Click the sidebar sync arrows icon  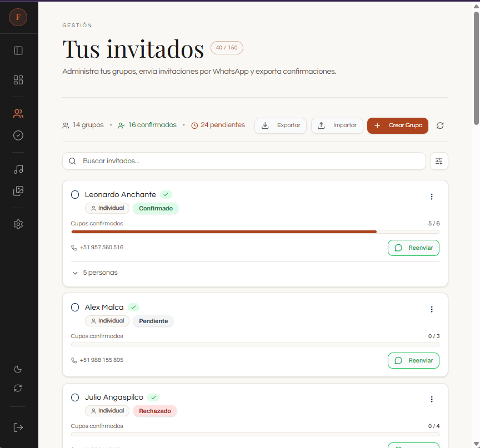18,388
